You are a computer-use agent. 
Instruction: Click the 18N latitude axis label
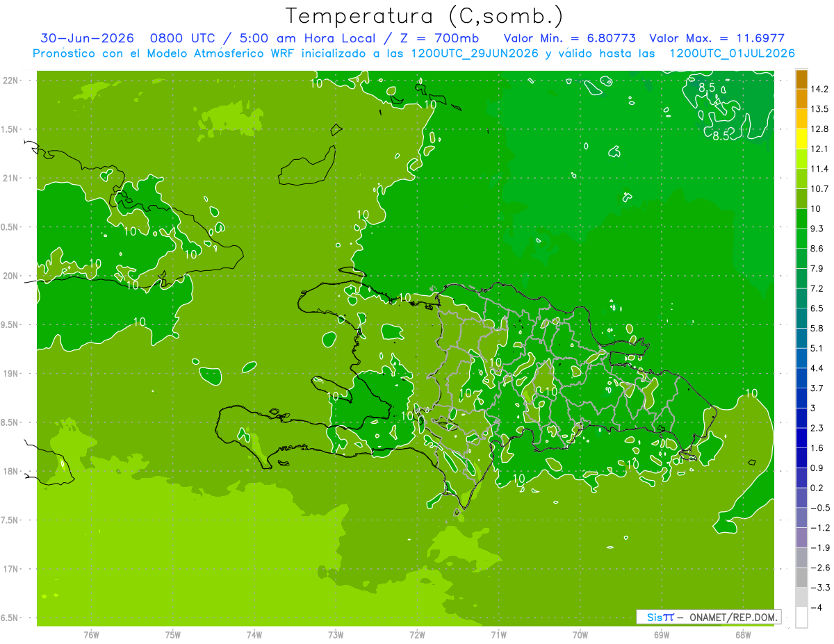(x=12, y=471)
